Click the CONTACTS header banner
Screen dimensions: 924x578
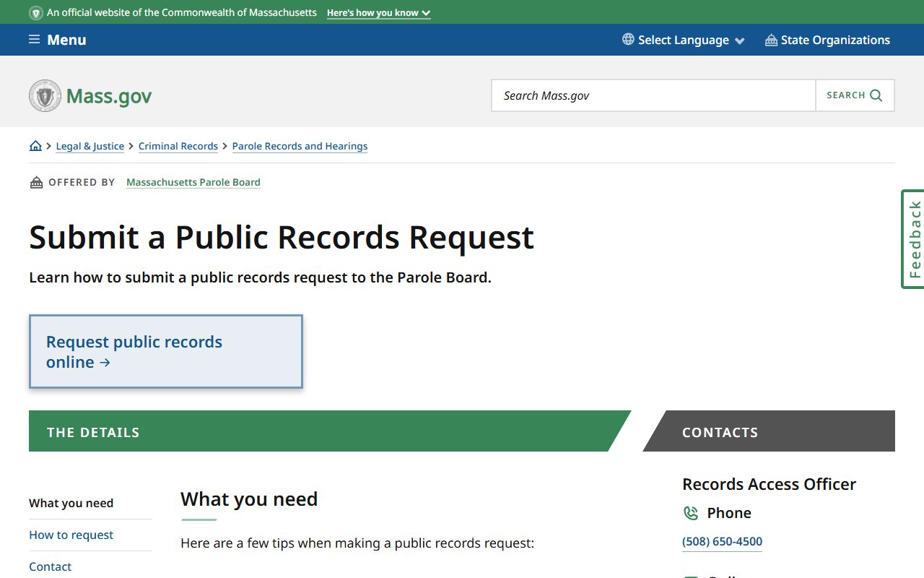769,431
